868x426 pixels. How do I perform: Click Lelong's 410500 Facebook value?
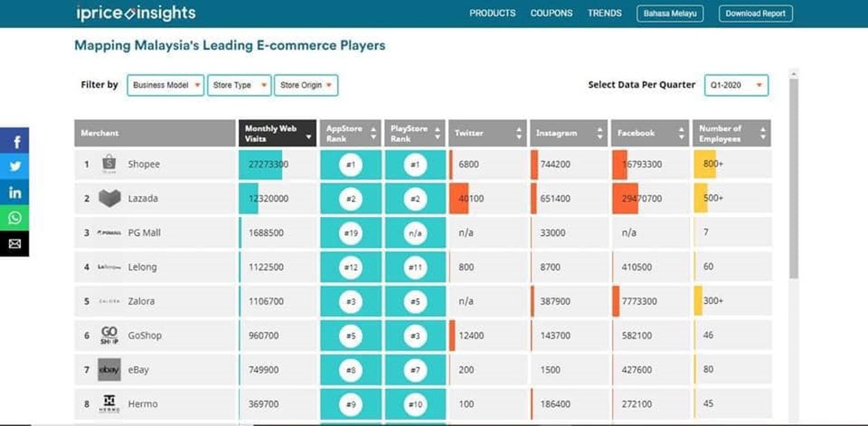coord(637,267)
